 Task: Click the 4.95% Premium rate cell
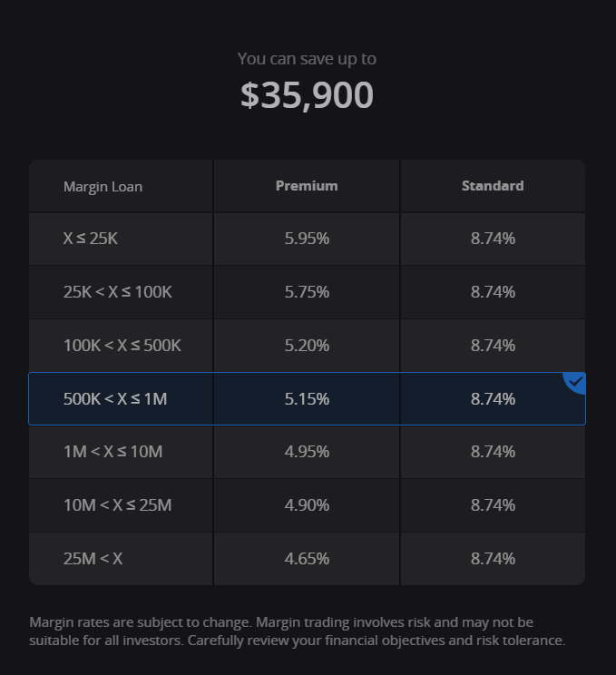(x=307, y=451)
